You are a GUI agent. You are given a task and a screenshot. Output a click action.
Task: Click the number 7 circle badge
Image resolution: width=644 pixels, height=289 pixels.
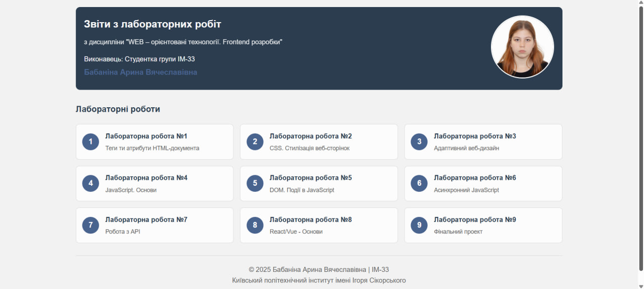[91, 225]
